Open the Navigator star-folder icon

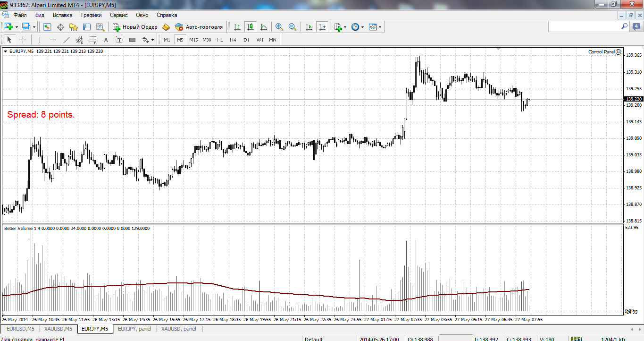pyautogui.click(x=74, y=27)
